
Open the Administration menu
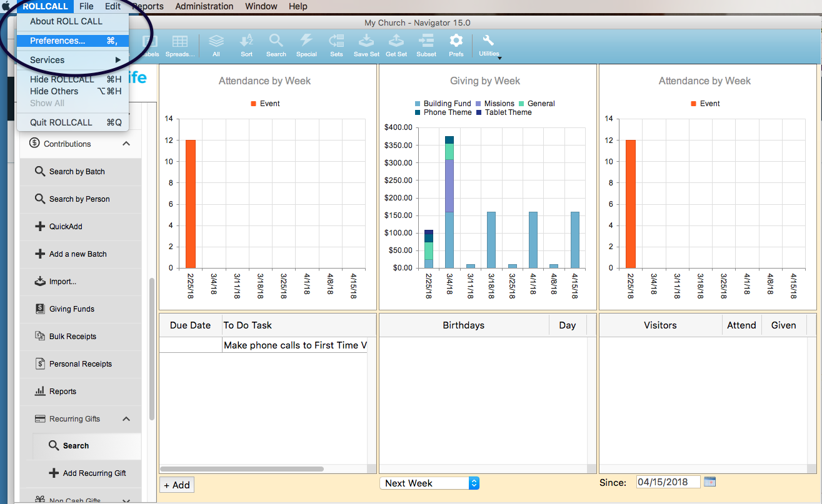(x=204, y=6)
